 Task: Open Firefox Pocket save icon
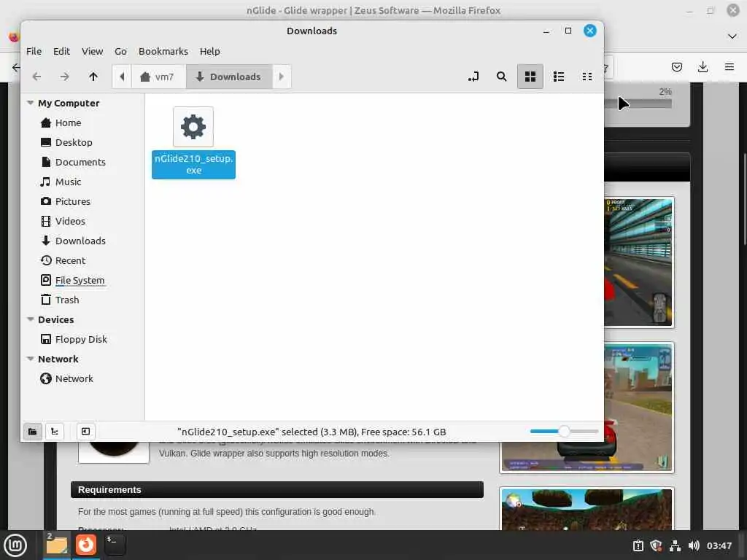coord(676,67)
